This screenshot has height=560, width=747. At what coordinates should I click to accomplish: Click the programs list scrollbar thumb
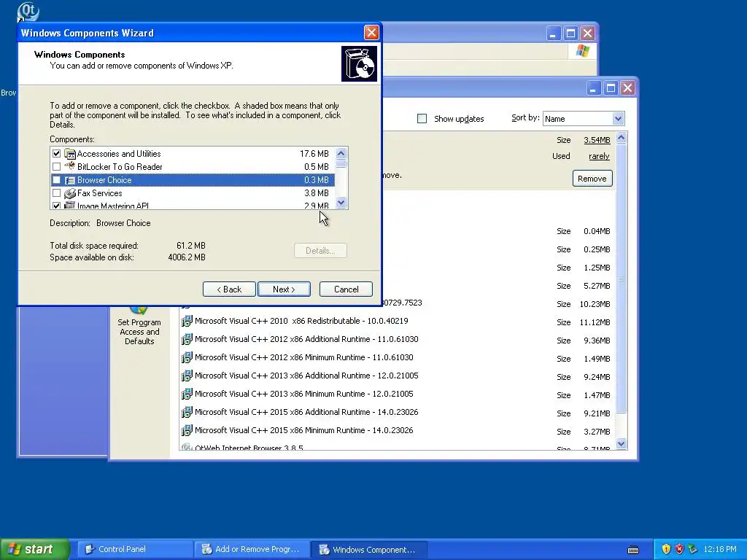622,279
